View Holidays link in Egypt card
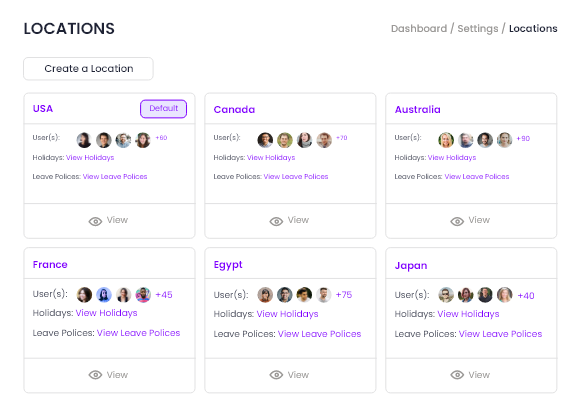 point(287,314)
